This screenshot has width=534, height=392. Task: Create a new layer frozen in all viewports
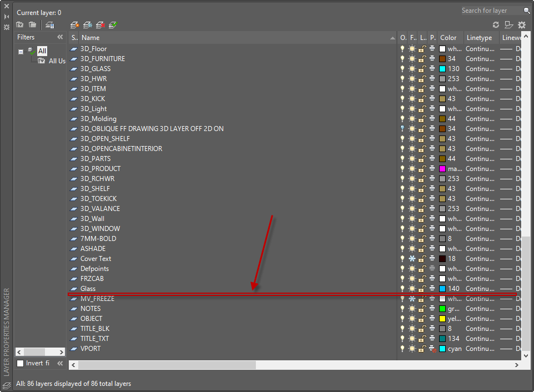(x=87, y=24)
